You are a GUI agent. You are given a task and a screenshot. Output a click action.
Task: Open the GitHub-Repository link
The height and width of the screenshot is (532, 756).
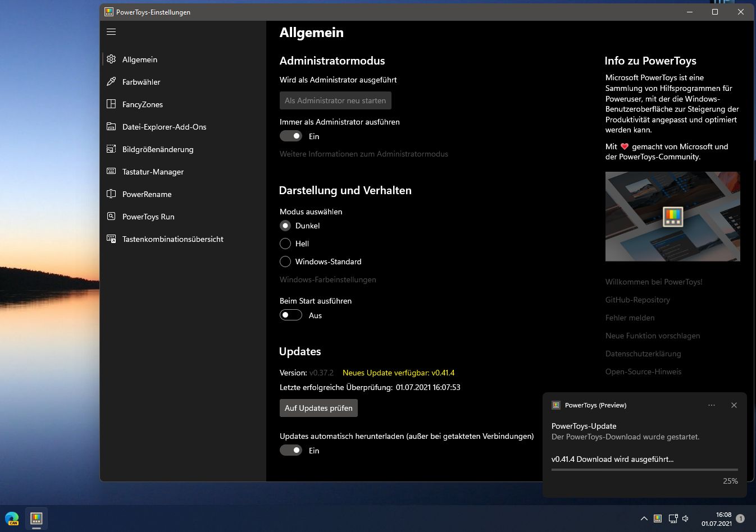(x=637, y=300)
